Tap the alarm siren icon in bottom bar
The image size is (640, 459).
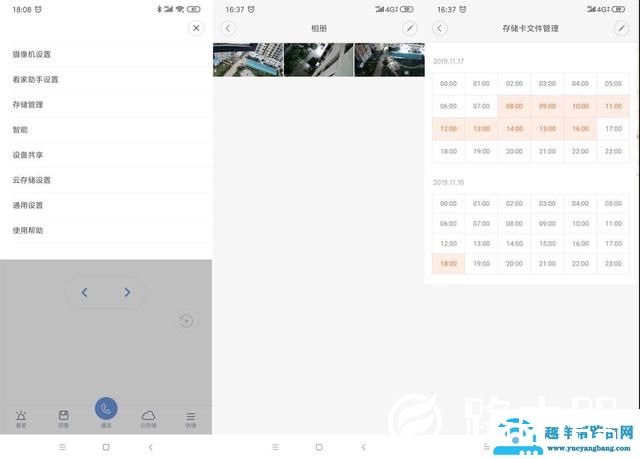click(x=21, y=417)
